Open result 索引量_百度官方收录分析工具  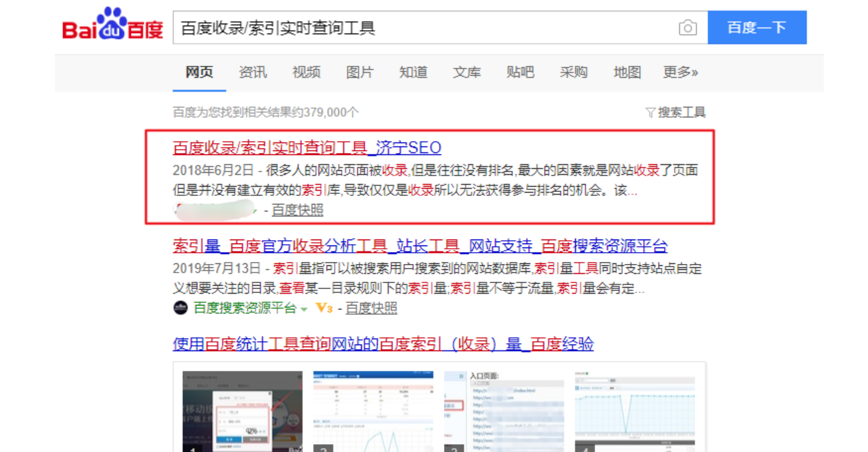coord(420,247)
